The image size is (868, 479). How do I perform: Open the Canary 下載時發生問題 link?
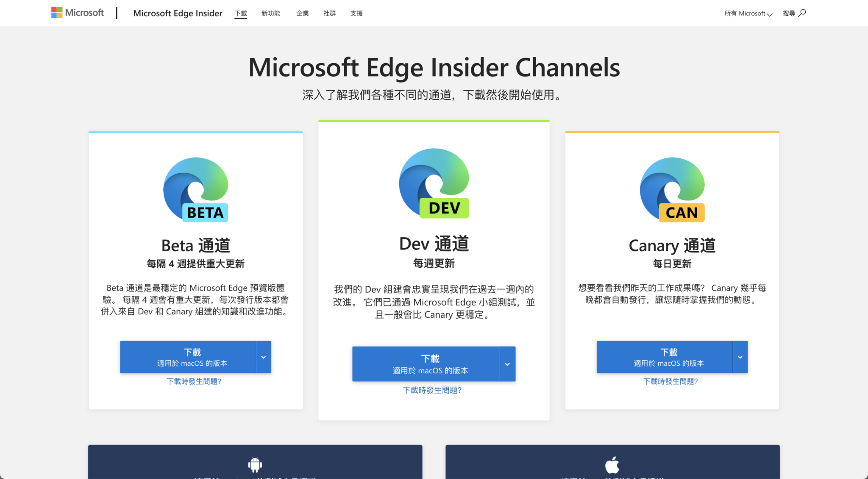(x=671, y=381)
